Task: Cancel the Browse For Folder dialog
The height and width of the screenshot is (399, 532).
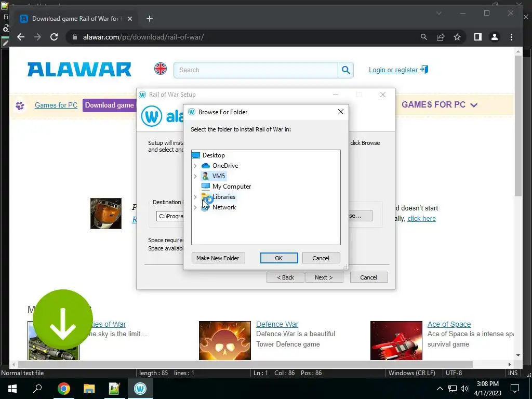Action: (x=321, y=258)
